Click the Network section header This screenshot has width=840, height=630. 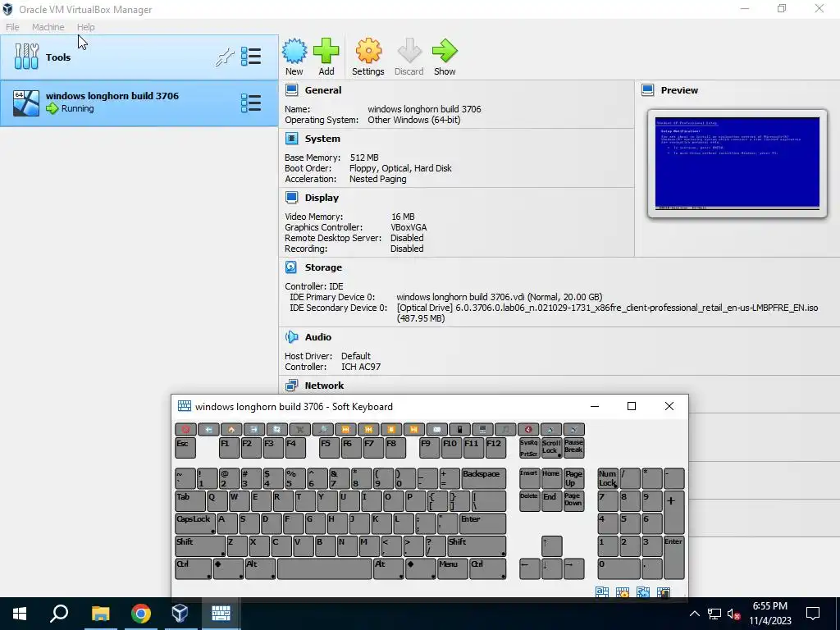pyautogui.click(x=324, y=385)
